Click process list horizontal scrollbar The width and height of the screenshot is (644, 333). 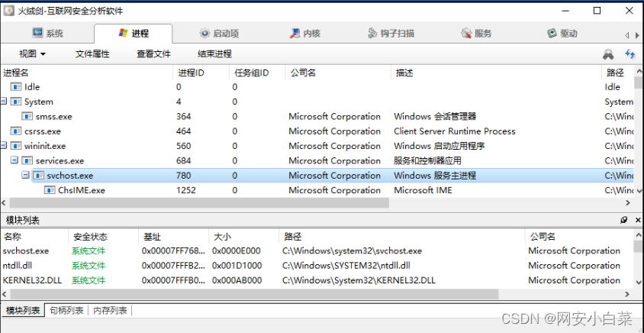pyautogui.click(x=199, y=202)
